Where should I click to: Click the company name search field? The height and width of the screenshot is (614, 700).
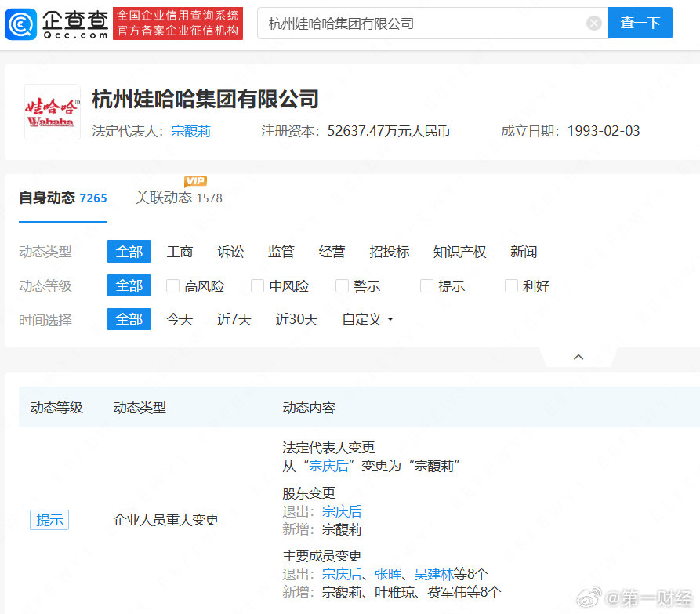click(423, 24)
